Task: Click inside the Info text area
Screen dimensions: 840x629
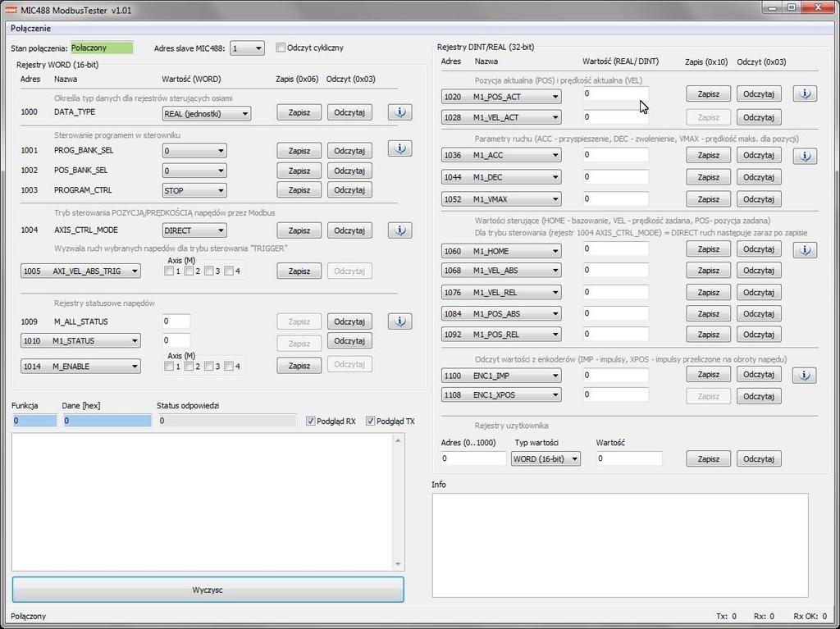Action: click(620, 545)
